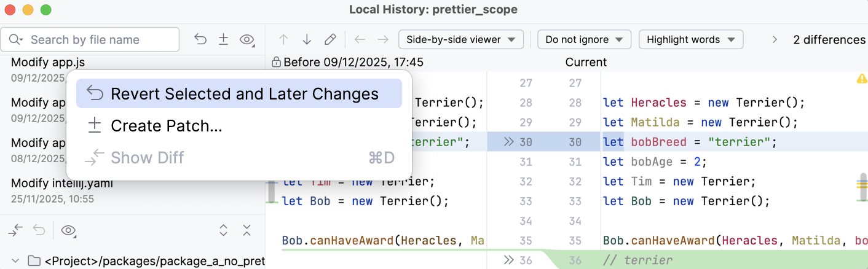The width and height of the screenshot is (868, 269).
Task: Click the Revert icon in the history toolbar
Action: click(200, 39)
